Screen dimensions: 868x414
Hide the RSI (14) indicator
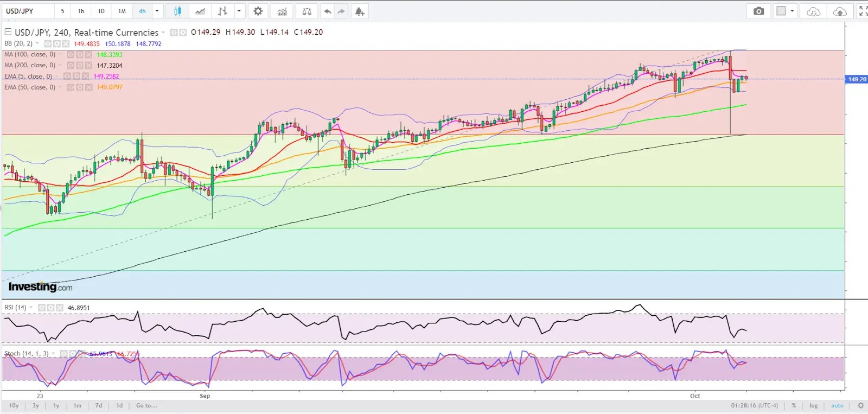(41, 308)
